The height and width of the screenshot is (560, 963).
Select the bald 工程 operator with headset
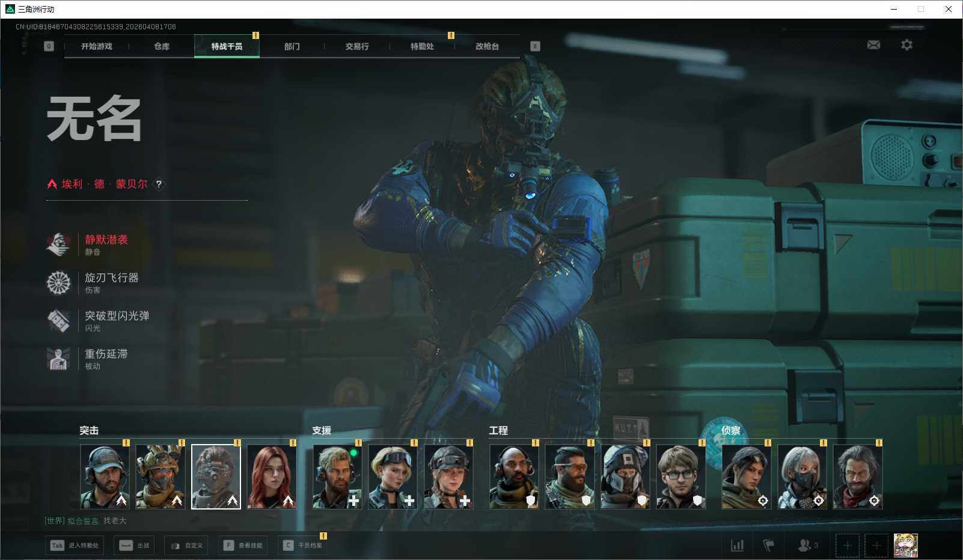point(514,477)
